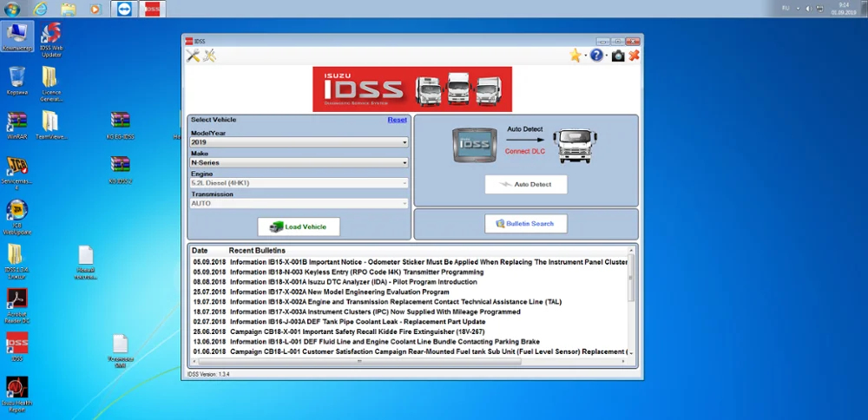Image resolution: width=868 pixels, height=420 pixels.
Task: Open the Windows Start button
Action: click(12, 9)
